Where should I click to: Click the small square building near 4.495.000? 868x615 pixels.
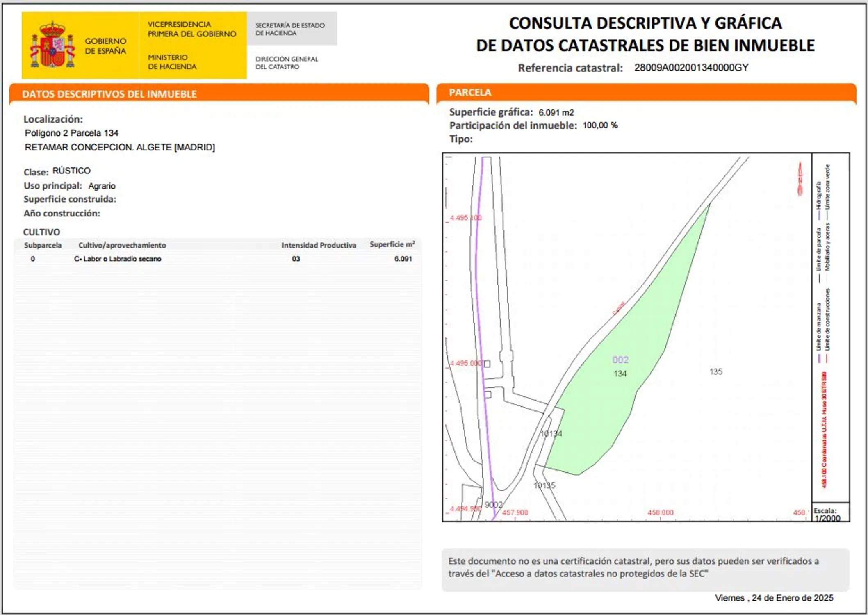pos(487,364)
